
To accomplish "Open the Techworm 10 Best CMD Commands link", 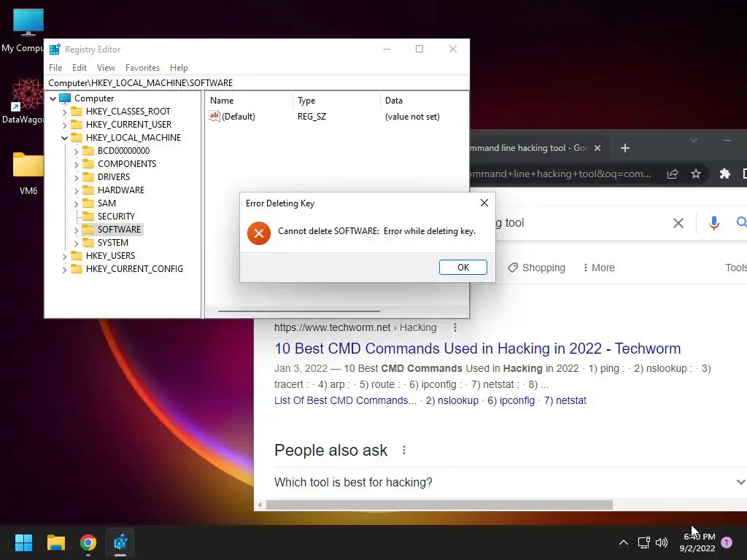I will click(x=477, y=349).
